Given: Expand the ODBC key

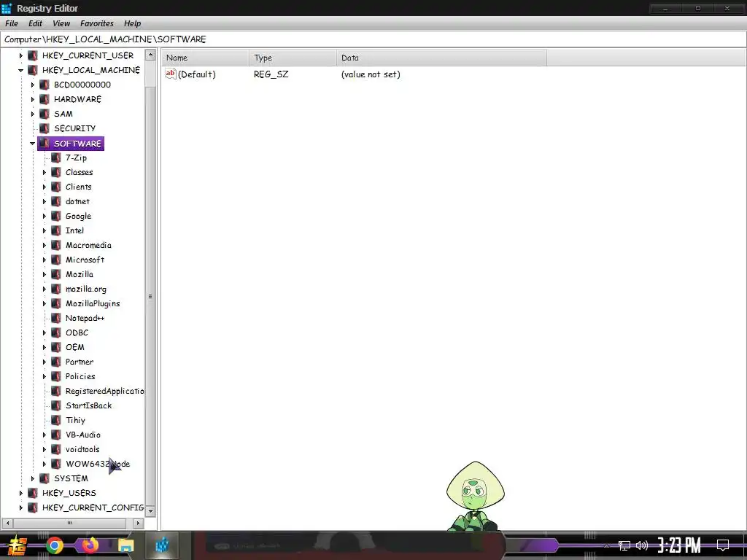Looking at the screenshot, I should 44,332.
